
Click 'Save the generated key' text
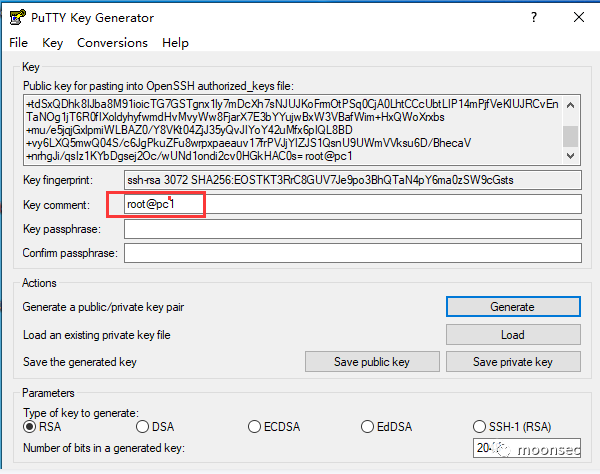(80, 362)
